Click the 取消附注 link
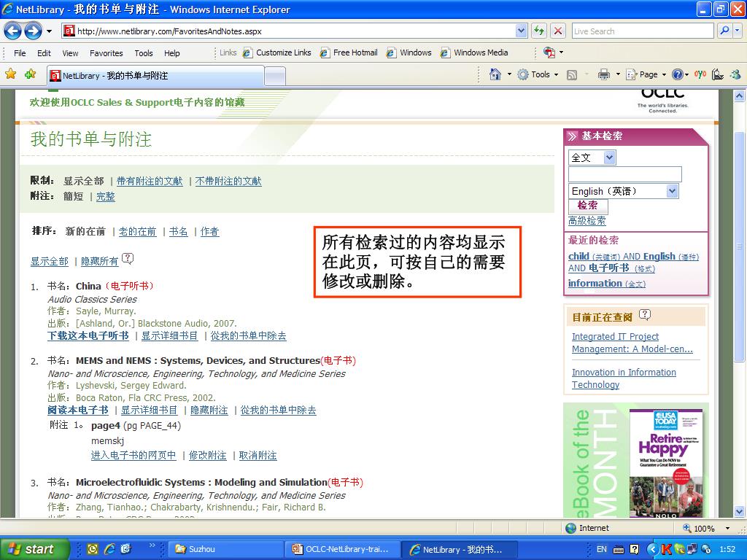Image resolution: width=747 pixels, height=560 pixels. (258, 455)
